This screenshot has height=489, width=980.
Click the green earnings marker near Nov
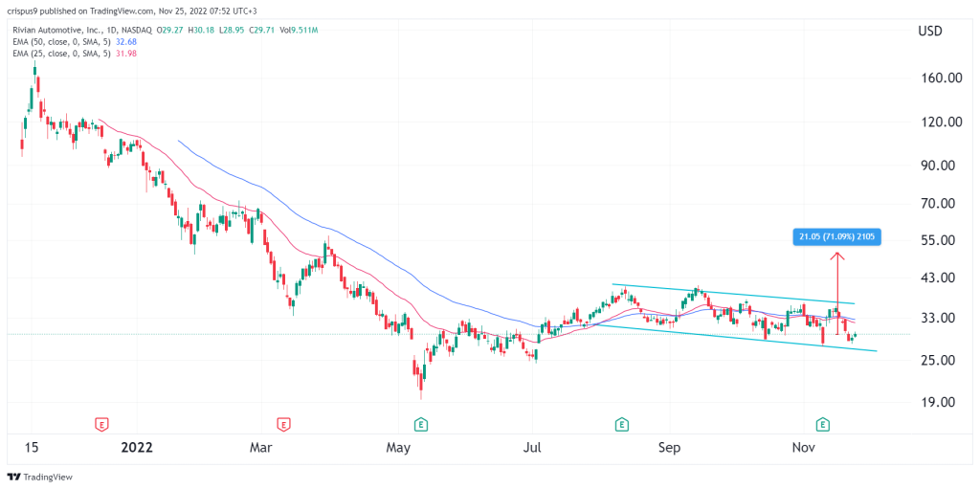point(824,425)
